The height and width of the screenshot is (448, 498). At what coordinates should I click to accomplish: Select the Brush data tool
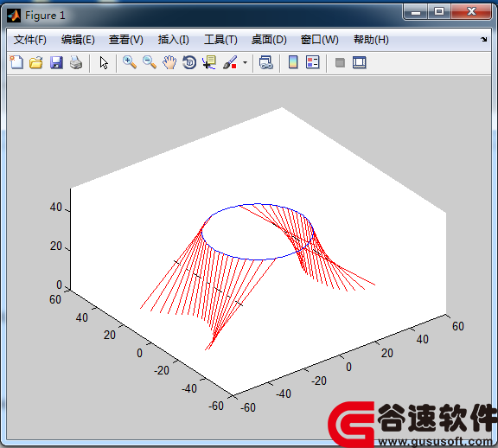point(230,62)
